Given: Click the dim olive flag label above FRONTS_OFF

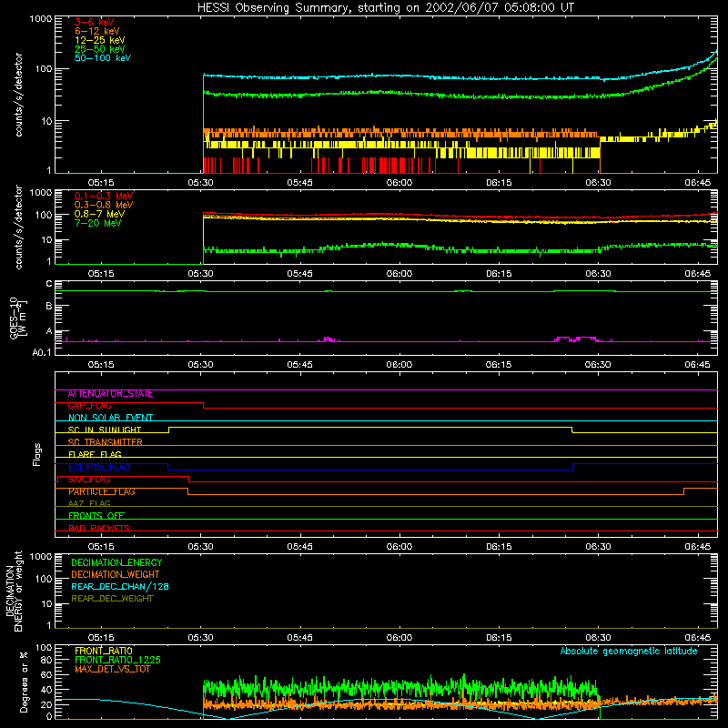Looking at the screenshot, I should point(89,504).
